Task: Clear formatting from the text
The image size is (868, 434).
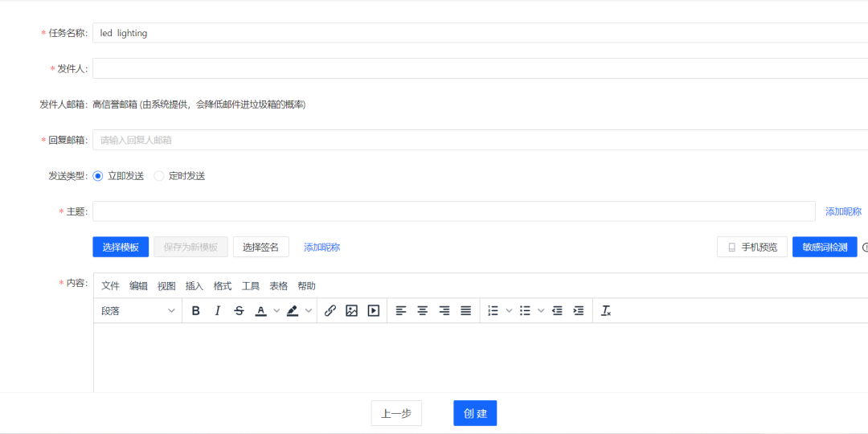Action: [x=606, y=311]
